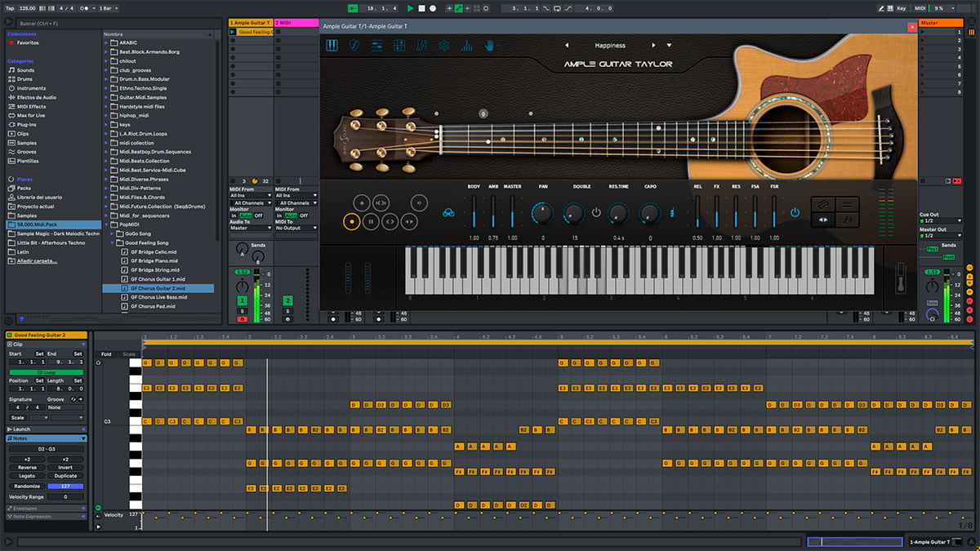
Task: Collapse the Good Feeling Song folder
Action: pos(113,242)
